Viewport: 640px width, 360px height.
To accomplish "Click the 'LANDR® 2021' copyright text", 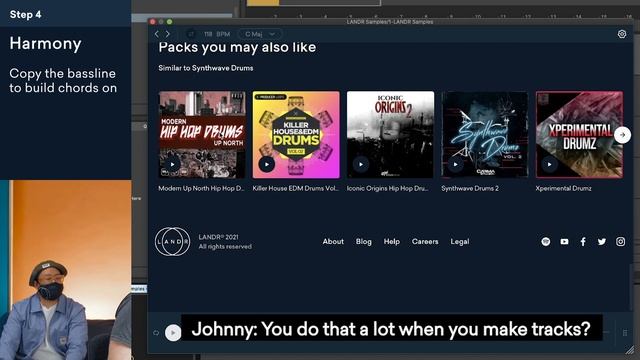I will (218, 237).
